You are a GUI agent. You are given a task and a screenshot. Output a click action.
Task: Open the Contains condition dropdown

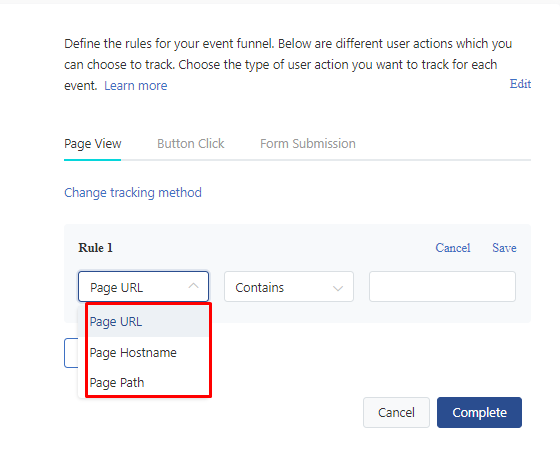click(289, 287)
